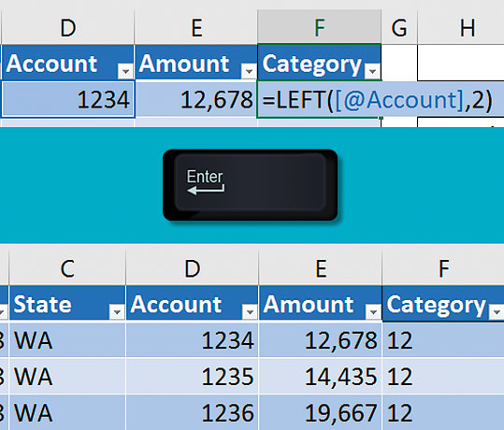
Task: Open the Account filter dropdown in top table
Action: tap(125, 71)
